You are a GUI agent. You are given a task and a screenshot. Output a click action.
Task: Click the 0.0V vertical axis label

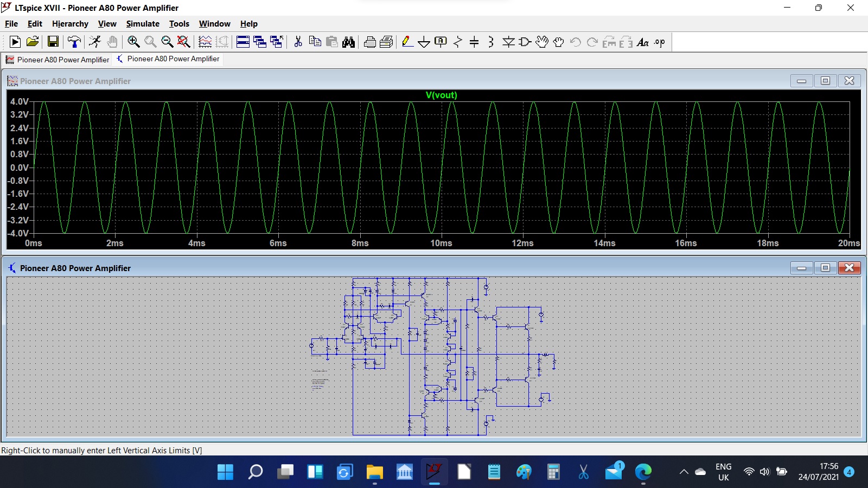click(20, 168)
